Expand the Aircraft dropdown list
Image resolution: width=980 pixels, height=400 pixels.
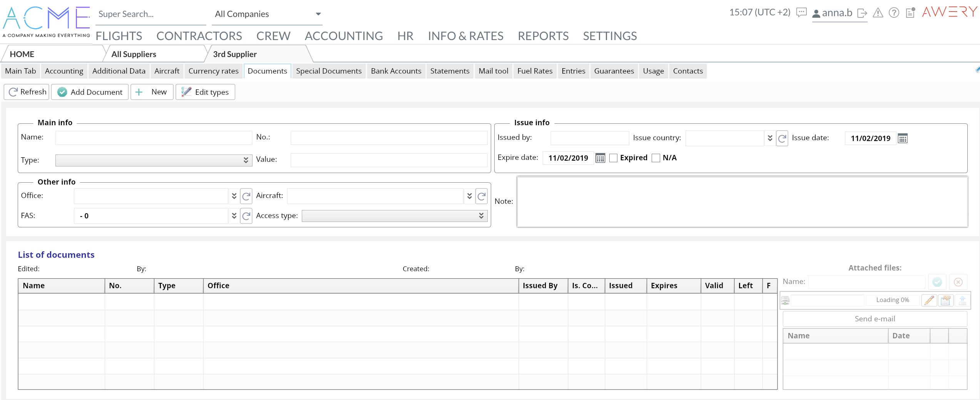[469, 196]
